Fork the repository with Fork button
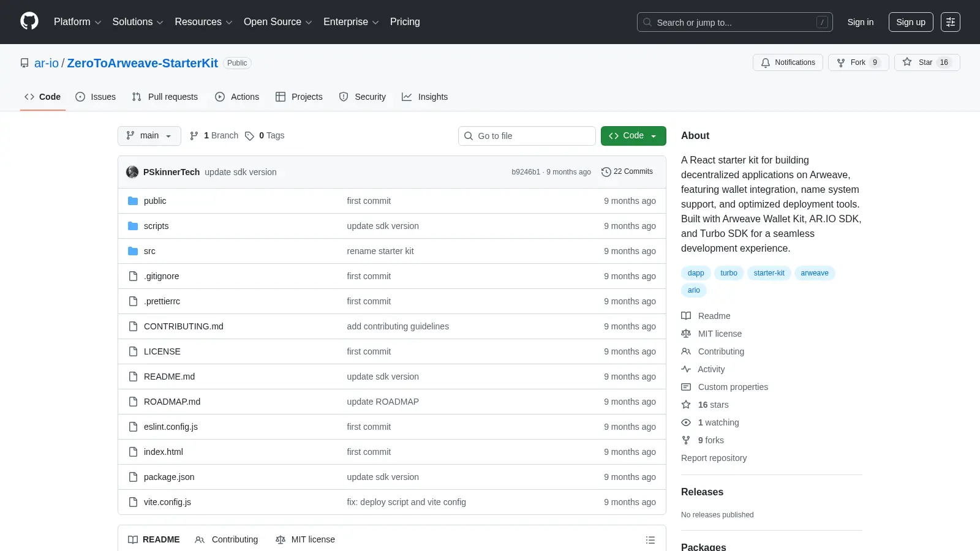Image resolution: width=980 pixels, height=551 pixels. coord(858,62)
